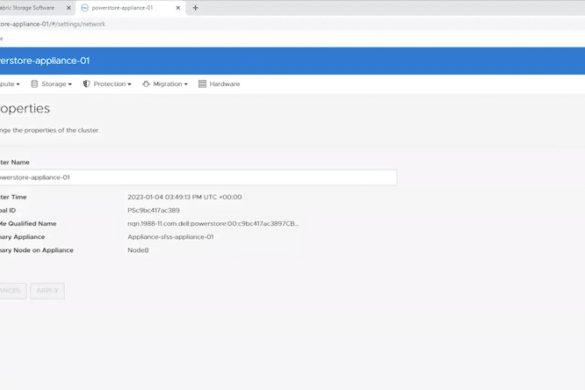
Task: Open the Protection menu dropdown
Action: click(107, 84)
